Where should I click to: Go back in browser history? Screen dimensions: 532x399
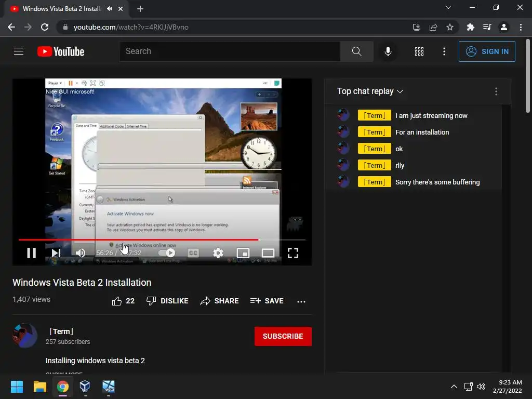point(11,27)
